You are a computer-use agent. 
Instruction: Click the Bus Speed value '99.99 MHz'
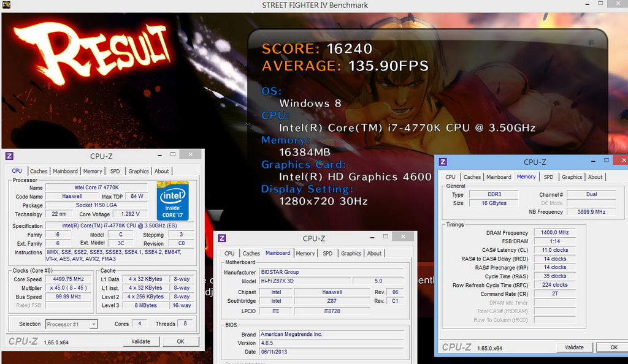tap(68, 297)
